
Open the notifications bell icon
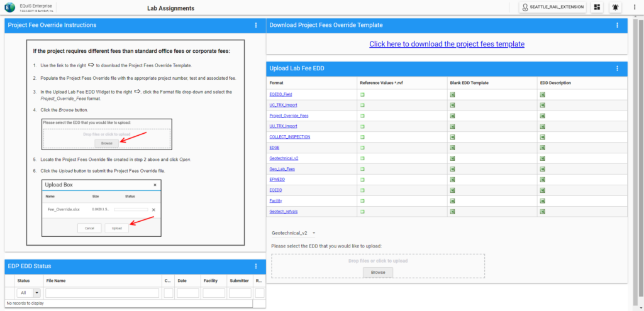(x=616, y=8)
